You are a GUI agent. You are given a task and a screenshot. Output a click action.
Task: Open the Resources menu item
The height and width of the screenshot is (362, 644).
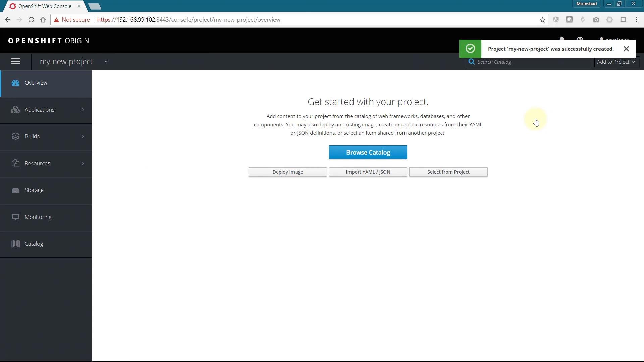pyautogui.click(x=46, y=164)
